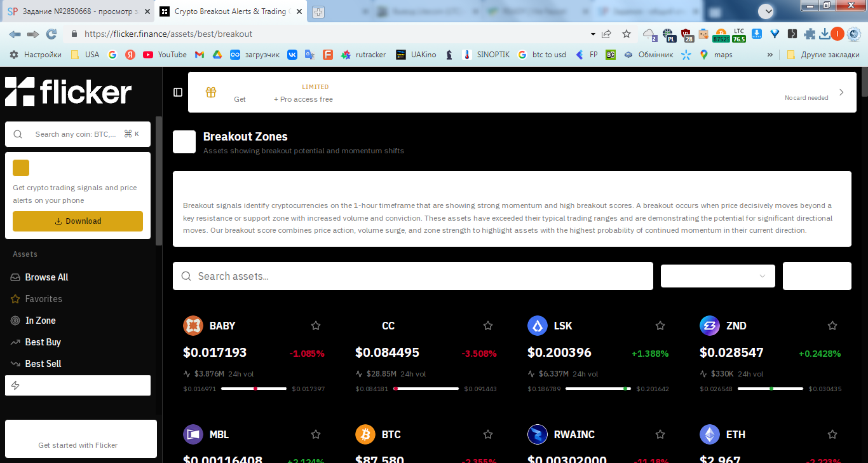Click the RWAINC coin logo
Image resolution: width=868 pixels, height=463 pixels.
click(538, 434)
